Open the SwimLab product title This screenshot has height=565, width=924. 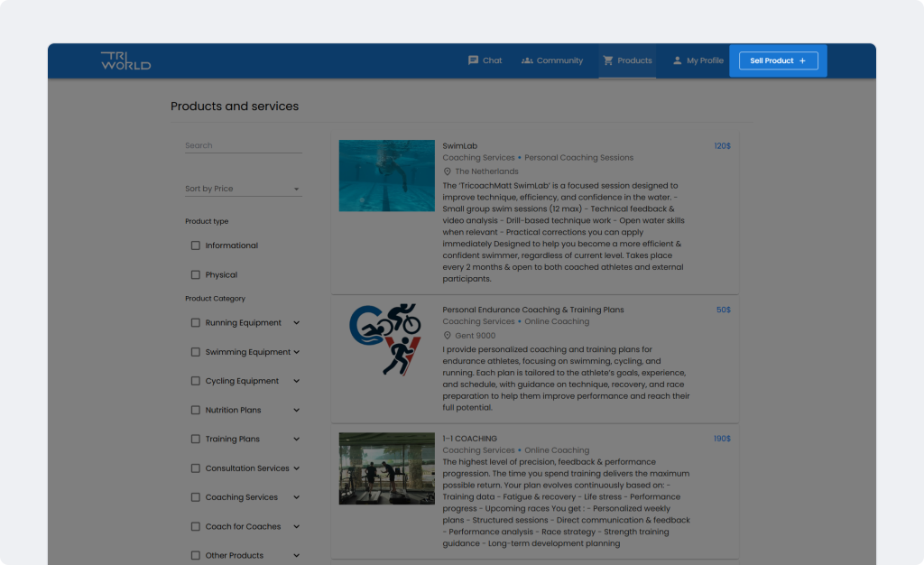(x=459, y=145)
